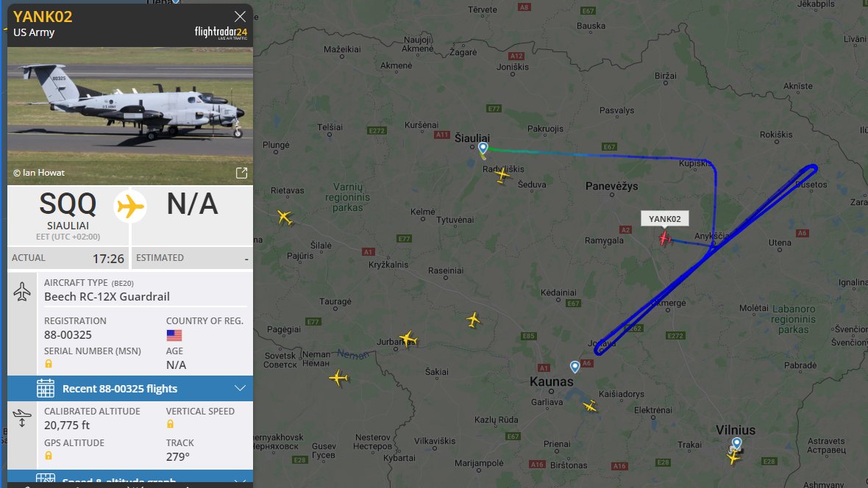The image size is (868, 488).
Task: Click the YANK02 callsign label on the map
Action: tap(665, 219)
